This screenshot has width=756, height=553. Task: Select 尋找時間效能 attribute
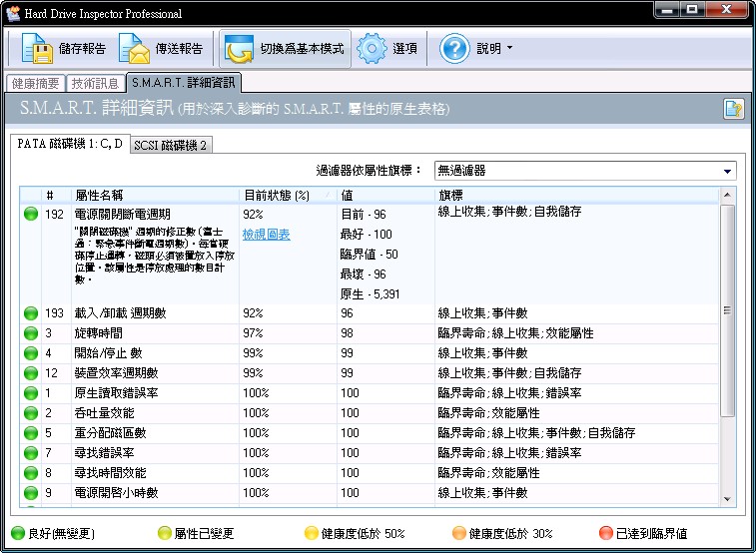110,473
